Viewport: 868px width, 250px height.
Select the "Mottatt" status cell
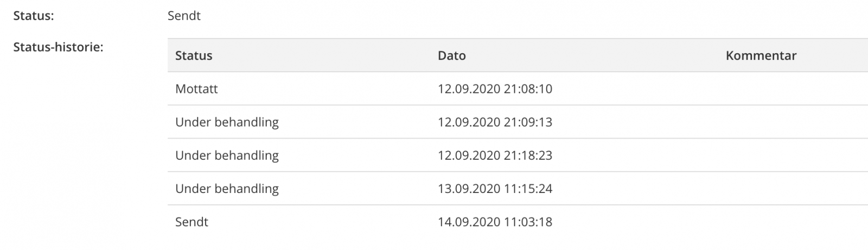(x=196, y=89)
